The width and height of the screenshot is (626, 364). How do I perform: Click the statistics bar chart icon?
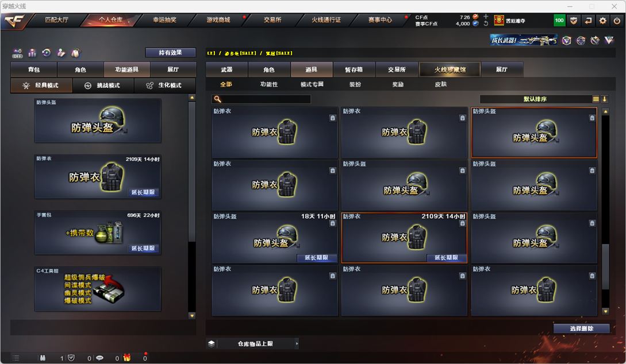click(x=32, y=53)
